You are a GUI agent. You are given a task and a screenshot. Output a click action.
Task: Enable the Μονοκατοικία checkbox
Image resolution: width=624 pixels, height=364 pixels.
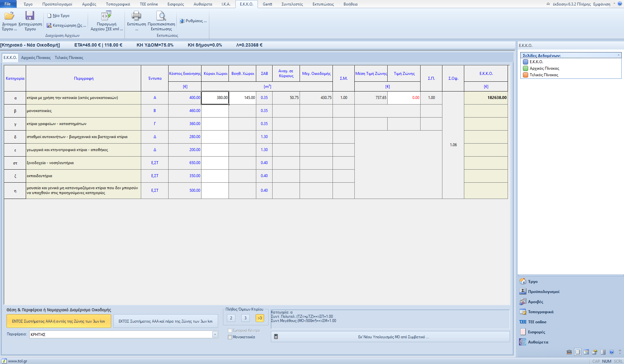pyautogui.click(x=230, y=337)
